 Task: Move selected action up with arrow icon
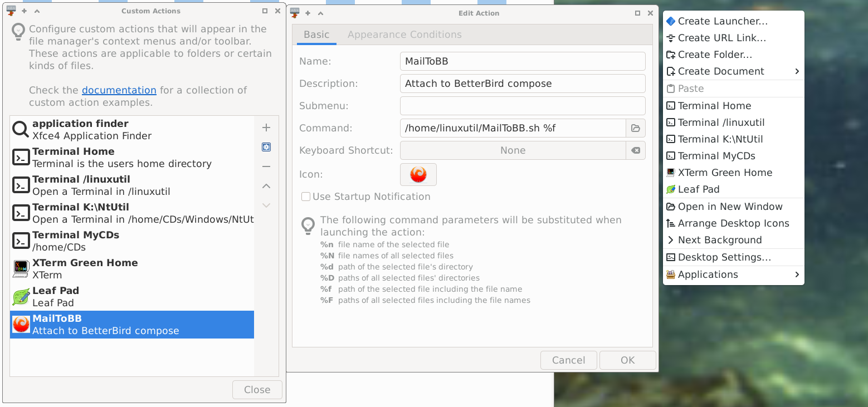tap(266, 186)
